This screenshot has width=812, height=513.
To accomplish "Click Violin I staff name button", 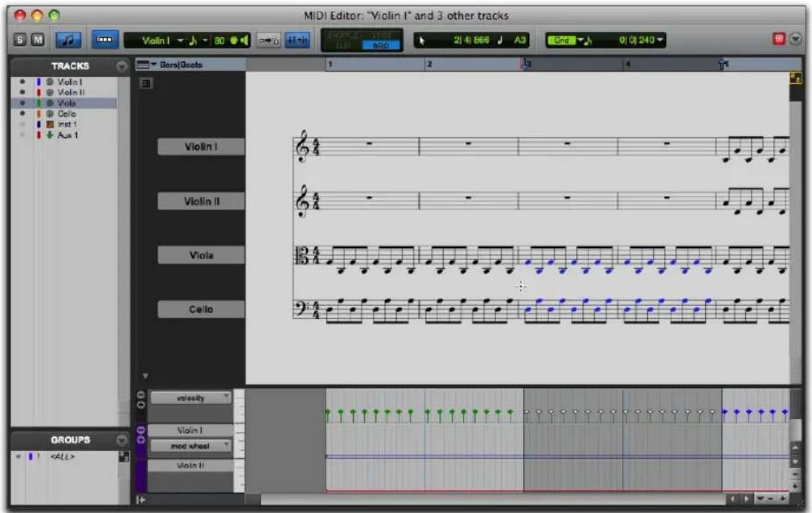I will tap(201, 147).
